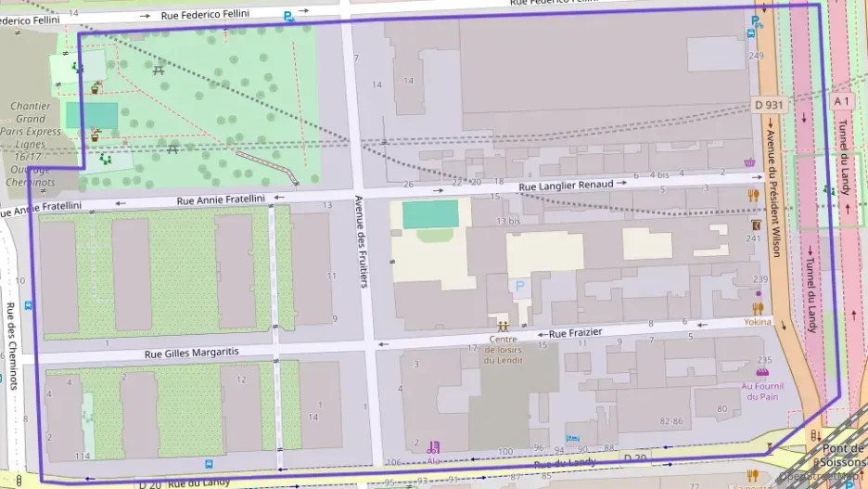
Task: Click the restaurant icon beside Rue Langlier Renaud
Action: point(753,196)
